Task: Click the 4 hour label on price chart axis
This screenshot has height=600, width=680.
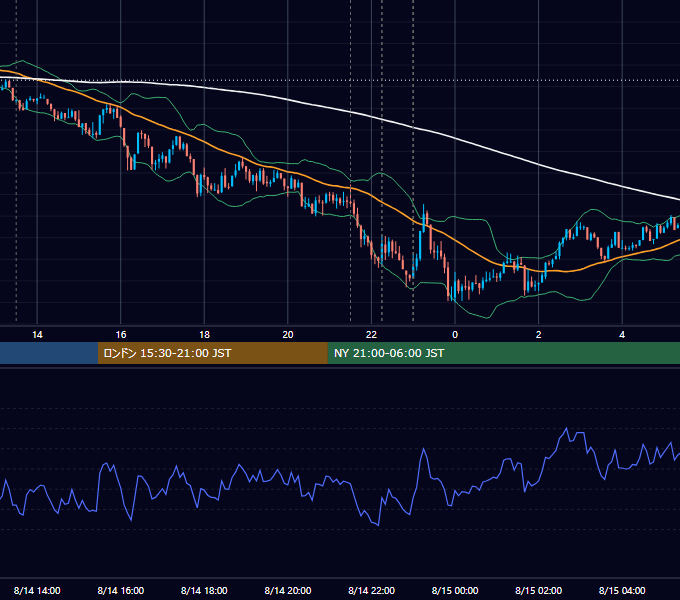Action: click(x=622, y=335)
